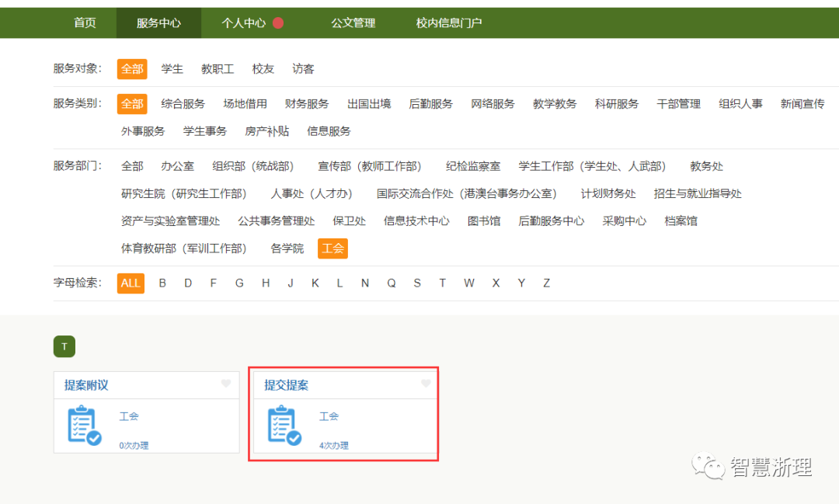Viewport: 839px width, 504px height.
Task: Open the 校内信息门户 navigation tab
Action: pos(448,23)
